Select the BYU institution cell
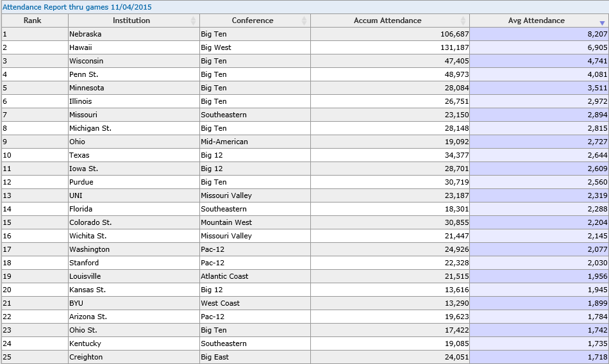 tap(134, 303)
